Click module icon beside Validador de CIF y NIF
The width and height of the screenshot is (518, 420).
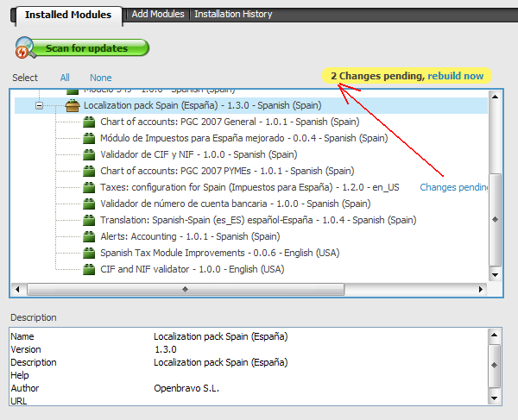(x=89, y=154)
